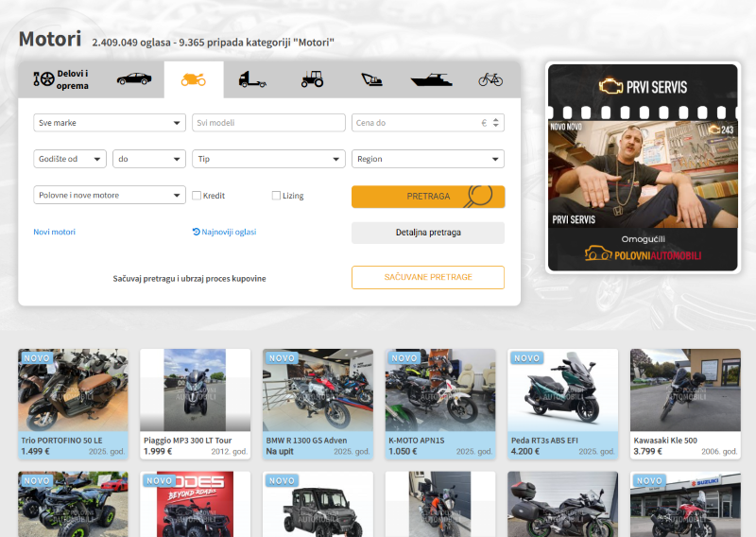The height and width of the screenshot is (537, 756).
Task: Select the excavator machinery category icon
Action: (371, 80)
